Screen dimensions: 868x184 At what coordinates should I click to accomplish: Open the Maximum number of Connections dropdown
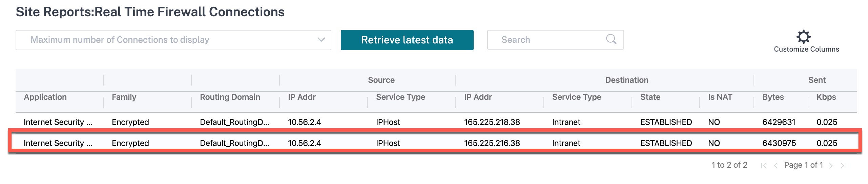[173, 40]
